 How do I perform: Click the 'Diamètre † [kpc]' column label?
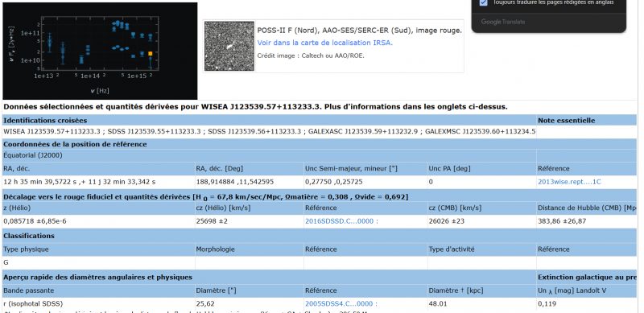pos(456,290)
